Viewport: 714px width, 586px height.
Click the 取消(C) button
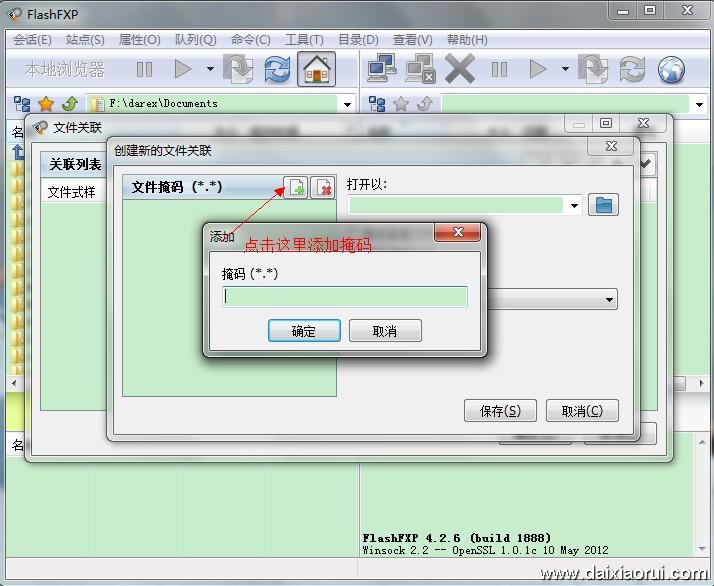582,411
